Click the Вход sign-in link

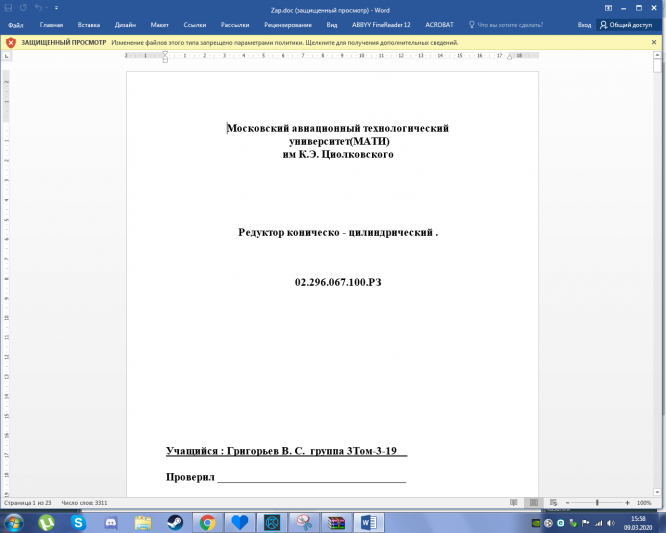pyautogui.click(x=584, y=25)
